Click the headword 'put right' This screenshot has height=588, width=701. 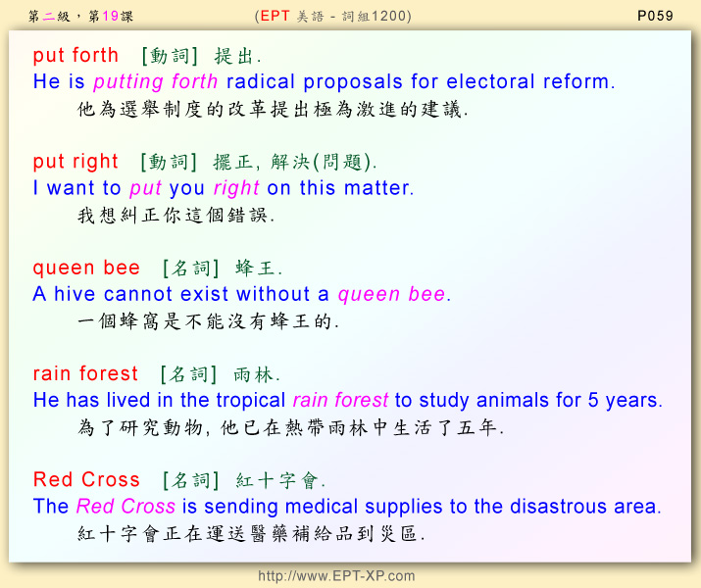click(x=75, y=162)
